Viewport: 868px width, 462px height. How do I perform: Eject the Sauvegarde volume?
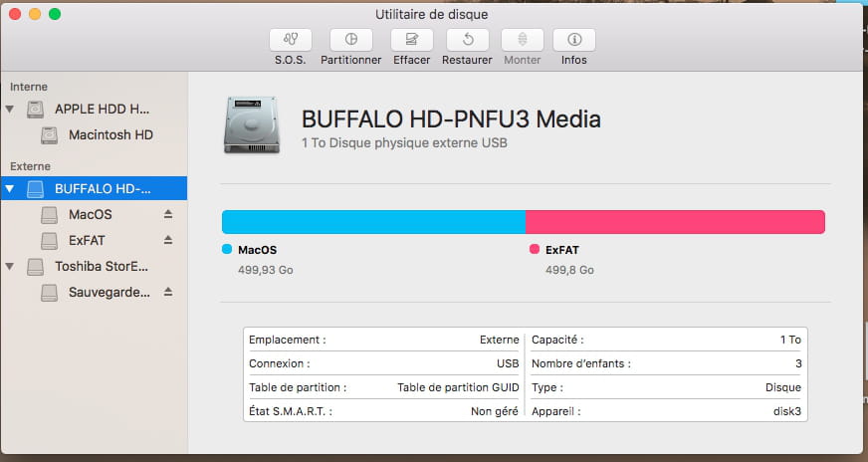click(168, 292)
